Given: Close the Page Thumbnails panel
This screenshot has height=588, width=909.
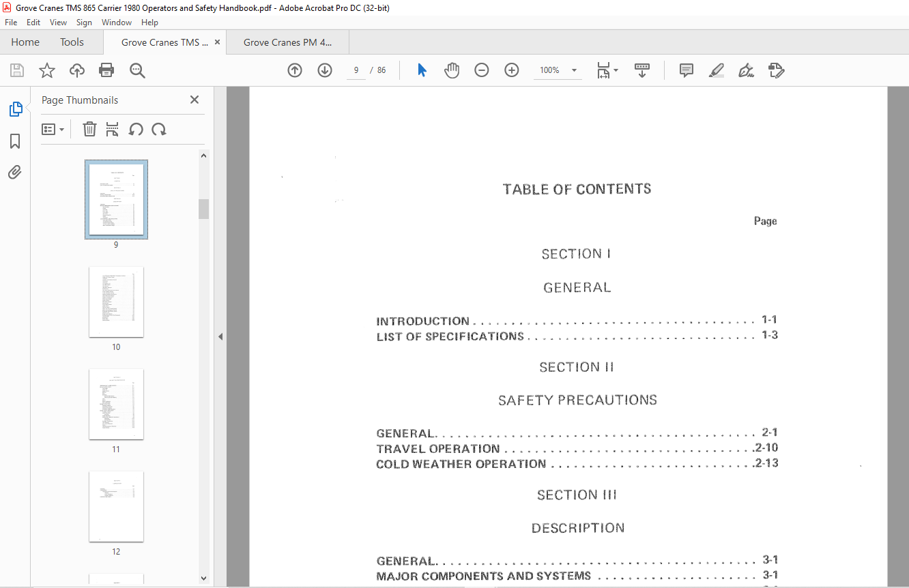Looking at the screenshot, I should (194, 100).
